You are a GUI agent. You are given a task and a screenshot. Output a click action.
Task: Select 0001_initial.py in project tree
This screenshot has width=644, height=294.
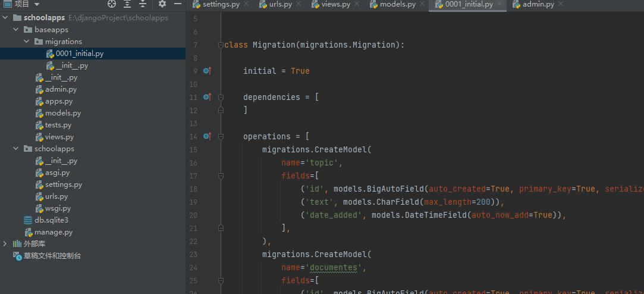[93, 54]
